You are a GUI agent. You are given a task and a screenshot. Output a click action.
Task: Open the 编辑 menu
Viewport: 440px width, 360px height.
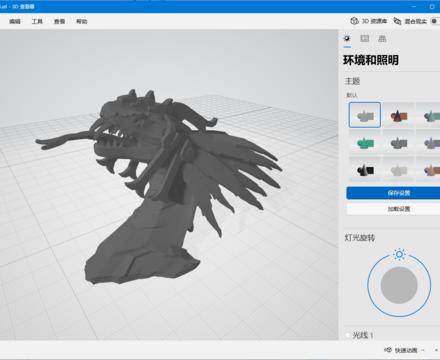pyautogui.click(x=15, y=21)
